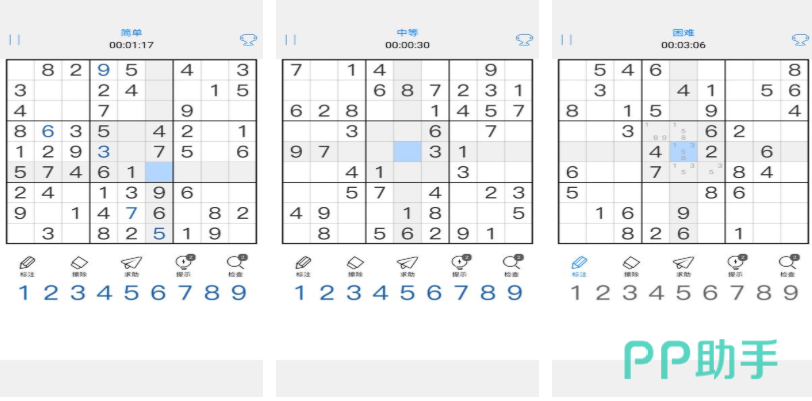Pause the 简单 (easy) puzzle game

pyautogui.click(x=15, y=40)
